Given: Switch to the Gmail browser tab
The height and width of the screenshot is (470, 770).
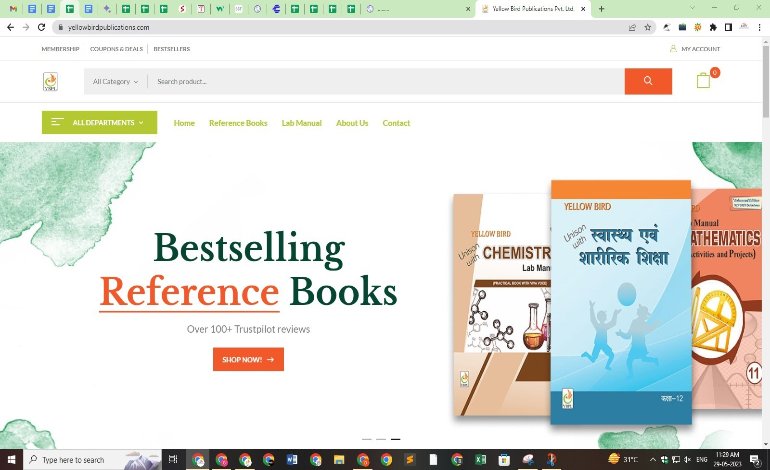Looking at the screenshot, I should 13,9.
